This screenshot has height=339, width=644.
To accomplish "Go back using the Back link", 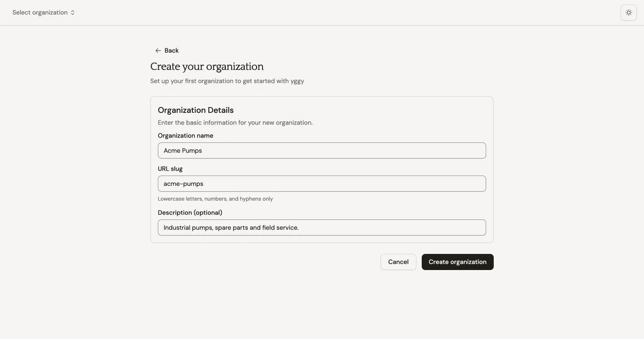I will pyautogui.click(x=167, y=51).
